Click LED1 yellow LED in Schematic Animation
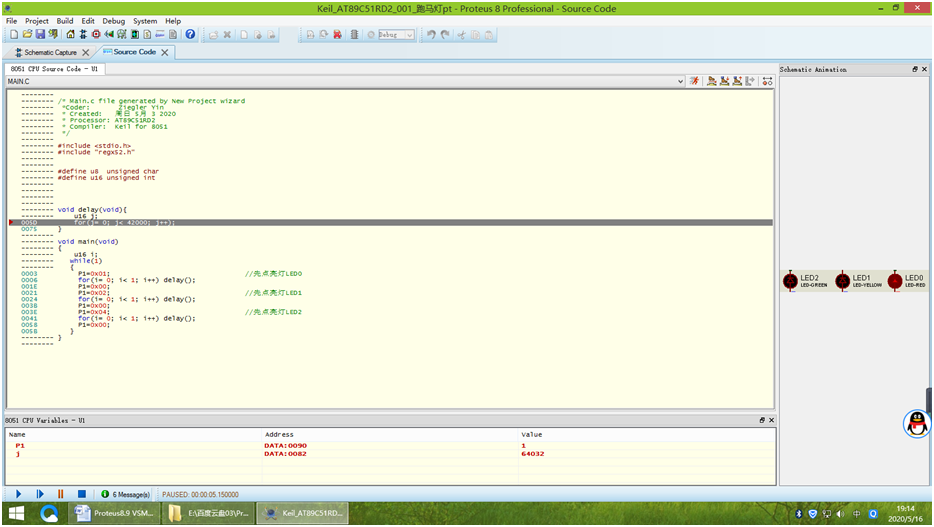This screenshot has width=934, height=527. (x=843, y=280)
